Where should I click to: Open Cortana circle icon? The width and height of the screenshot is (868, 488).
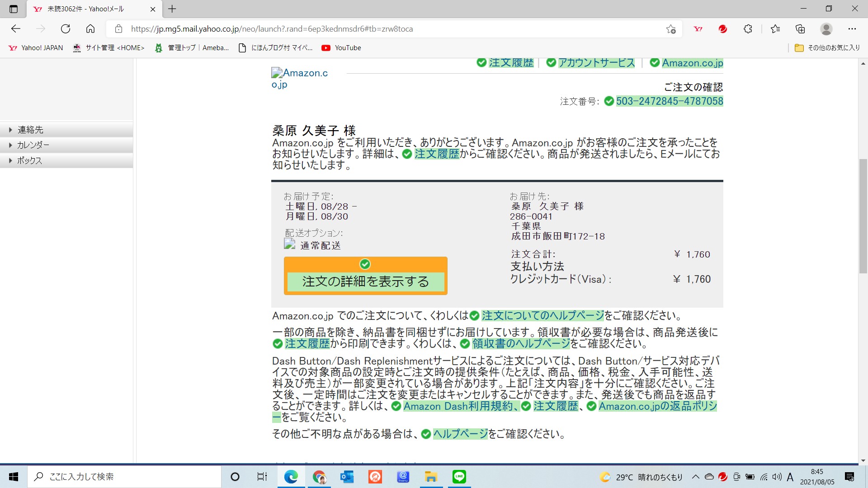click(235, 477)
